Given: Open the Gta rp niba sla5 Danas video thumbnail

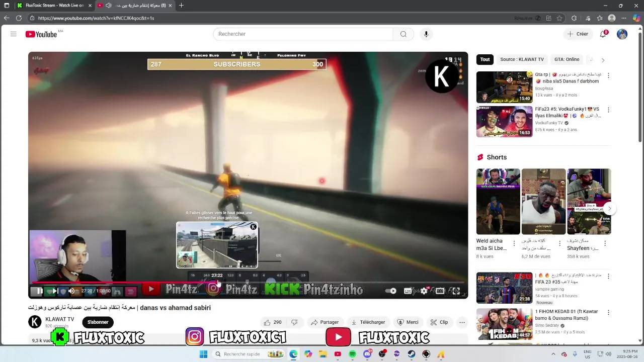Looking at the screenshot, I should click(504, 87).
